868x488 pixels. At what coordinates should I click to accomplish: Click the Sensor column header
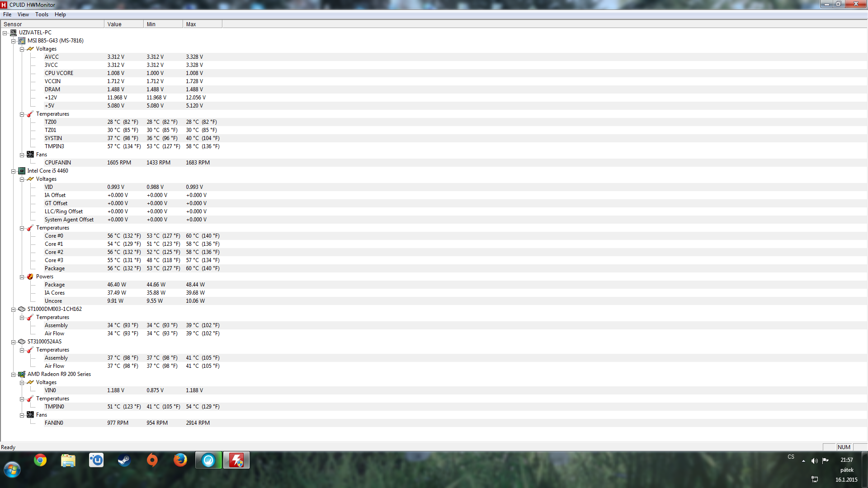click(x=52, y=24)
